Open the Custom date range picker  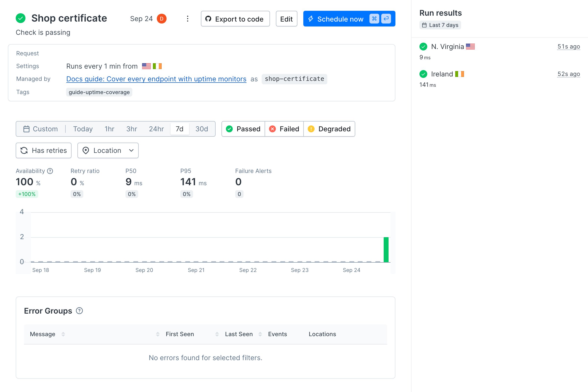(x=40, y=129)
